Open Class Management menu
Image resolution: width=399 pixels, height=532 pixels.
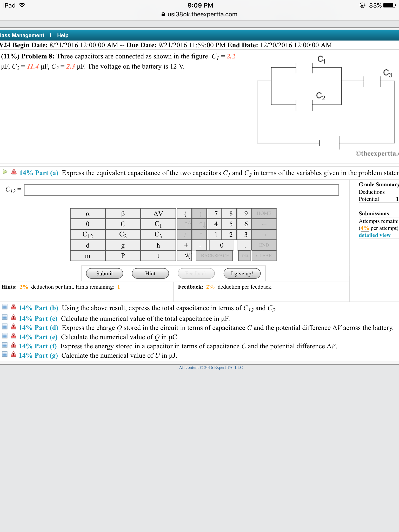[22, 35]
